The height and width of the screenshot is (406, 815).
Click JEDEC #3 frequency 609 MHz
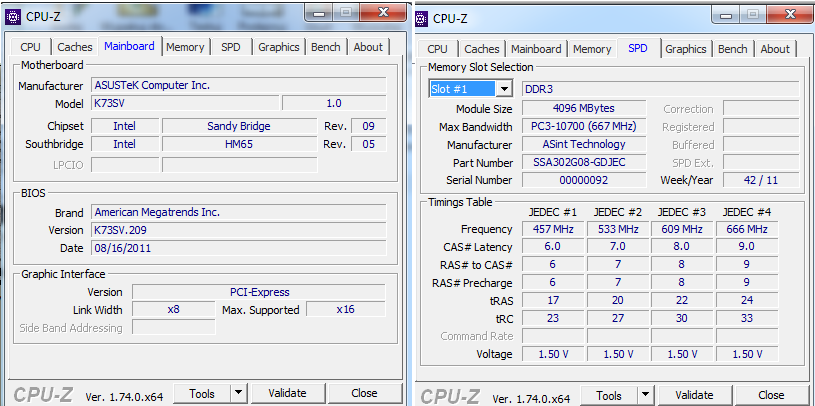[x=682, y=229]
